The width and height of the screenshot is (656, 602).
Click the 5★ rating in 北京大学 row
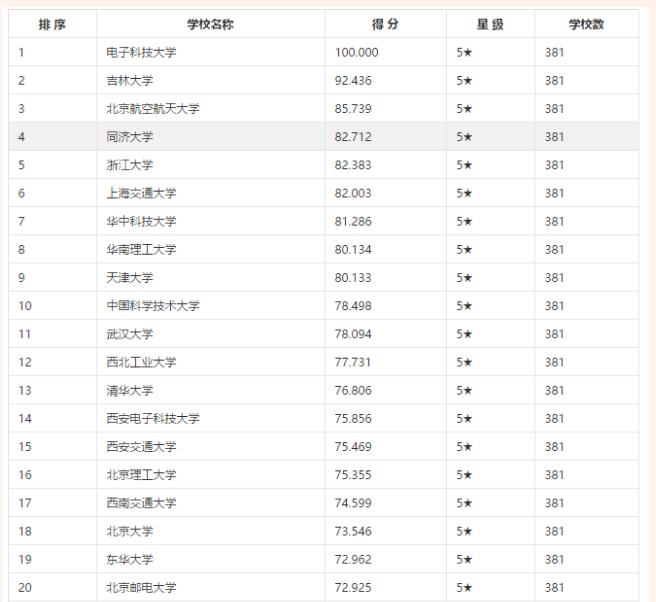(464, 531)
